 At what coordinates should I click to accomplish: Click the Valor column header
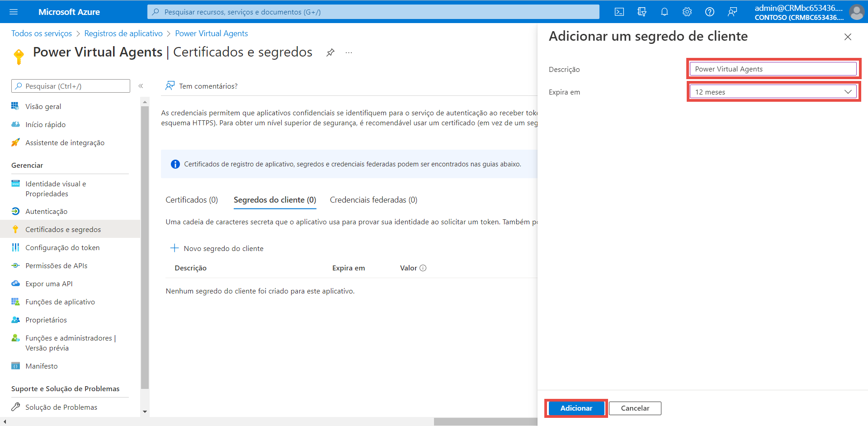pos(408,268)
